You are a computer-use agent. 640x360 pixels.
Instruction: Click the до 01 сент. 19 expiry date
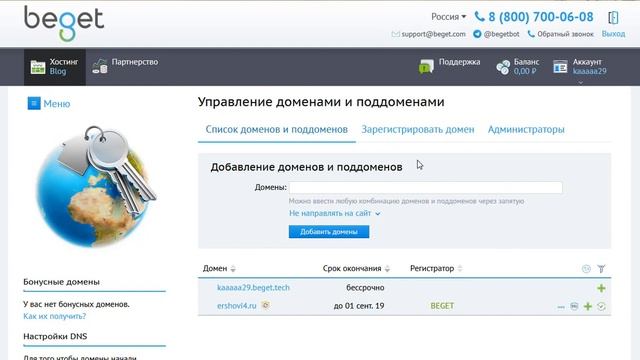tap(359, 306)
